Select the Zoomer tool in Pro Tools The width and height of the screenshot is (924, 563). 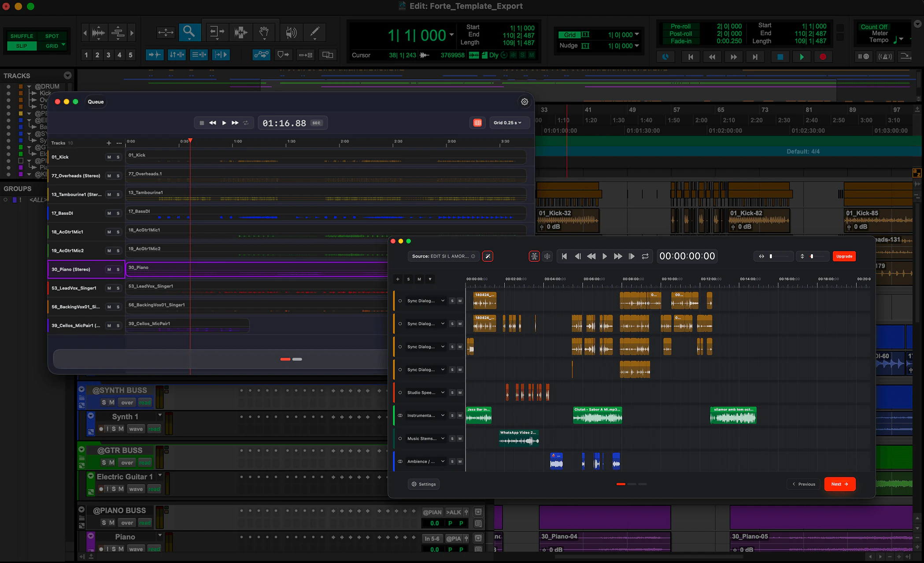pyautogui.click(x=189, y=32)
